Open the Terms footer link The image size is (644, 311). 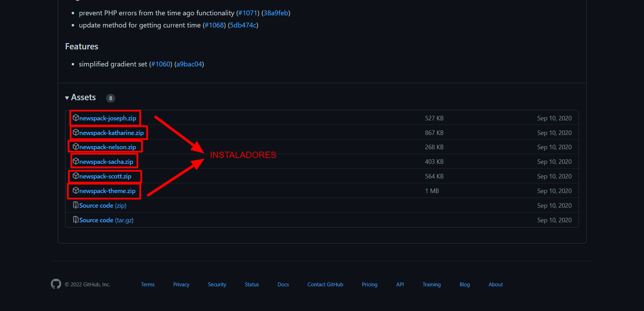pyautogui.click(x=148, y=285)
